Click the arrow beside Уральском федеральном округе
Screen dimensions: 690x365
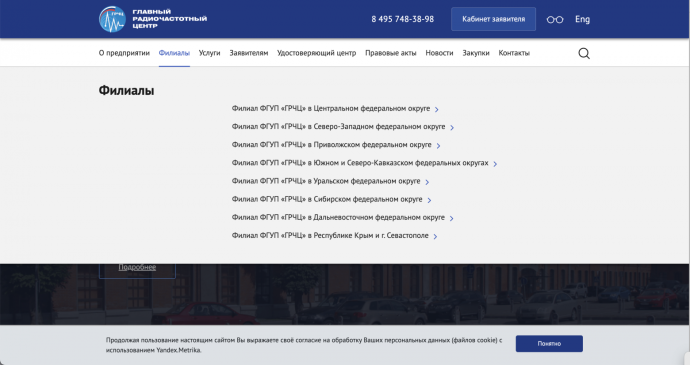click(427, 182)
